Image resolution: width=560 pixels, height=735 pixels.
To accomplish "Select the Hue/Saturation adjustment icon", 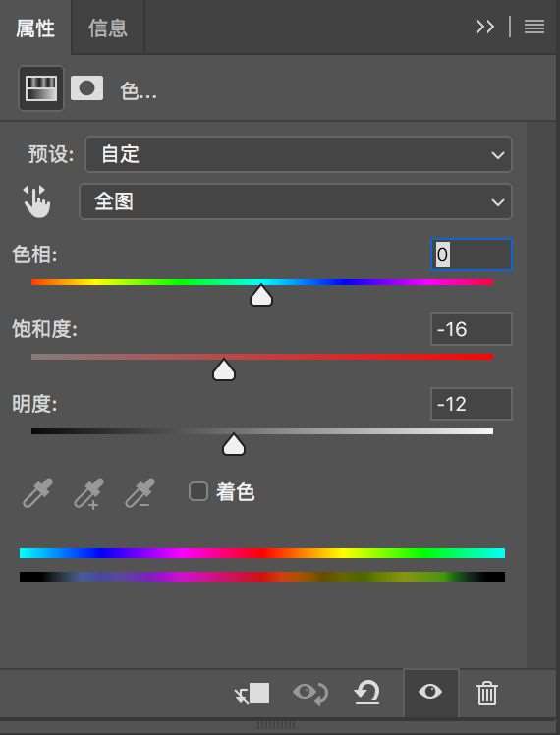I will pyautogui.click(x=41, y=88).
